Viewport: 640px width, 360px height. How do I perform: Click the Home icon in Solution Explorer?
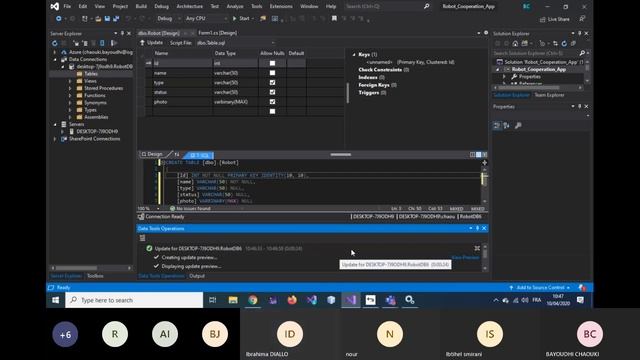tap(515, 43)
